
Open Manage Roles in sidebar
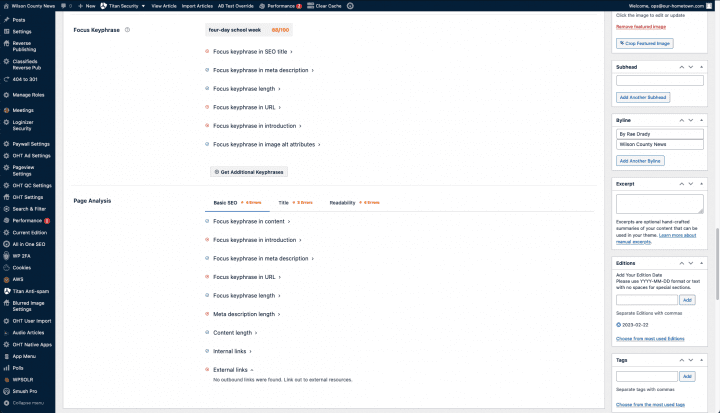point(28,95)
